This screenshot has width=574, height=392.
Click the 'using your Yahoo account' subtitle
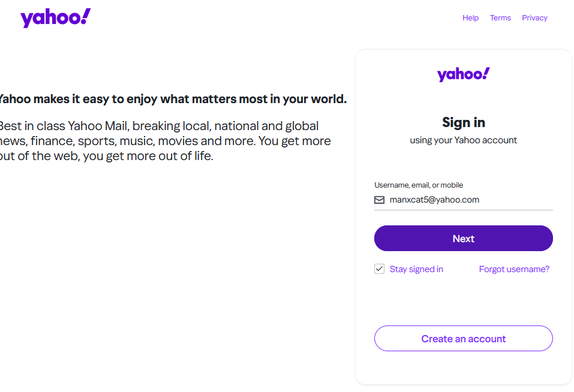(x=463, y=140)
